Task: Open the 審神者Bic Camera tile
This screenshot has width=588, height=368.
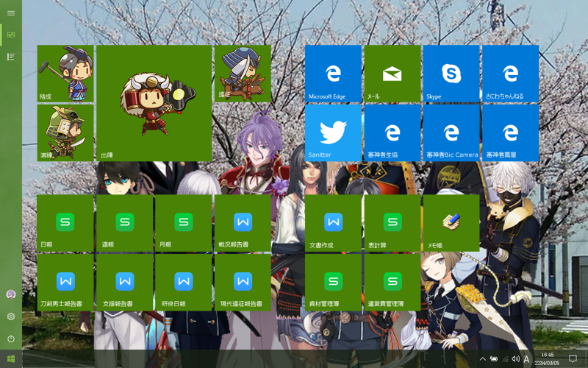Action: click(451, 132)
